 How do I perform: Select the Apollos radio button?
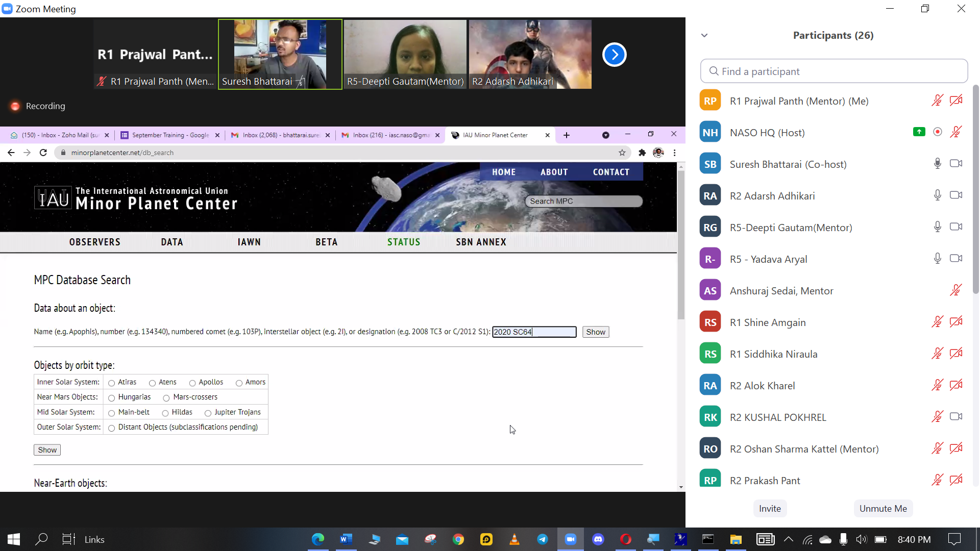[x=192, y=383]
